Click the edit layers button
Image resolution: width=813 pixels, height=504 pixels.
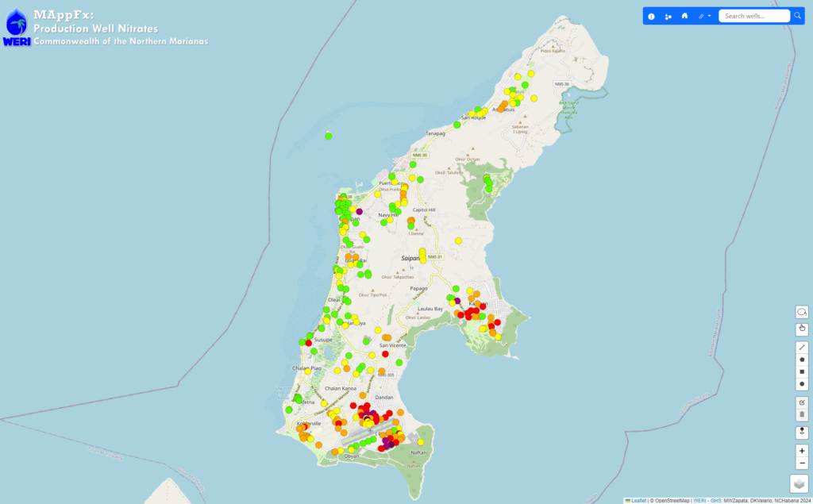click(x=801, y=402)
